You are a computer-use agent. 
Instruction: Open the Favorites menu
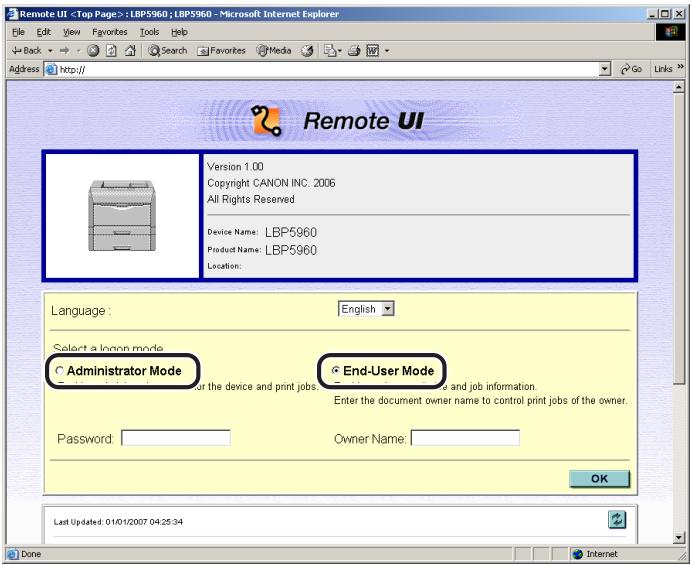click(110, 32)
